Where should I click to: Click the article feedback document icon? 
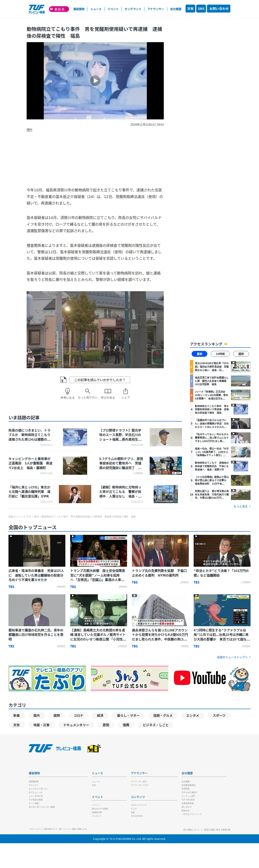63,380
